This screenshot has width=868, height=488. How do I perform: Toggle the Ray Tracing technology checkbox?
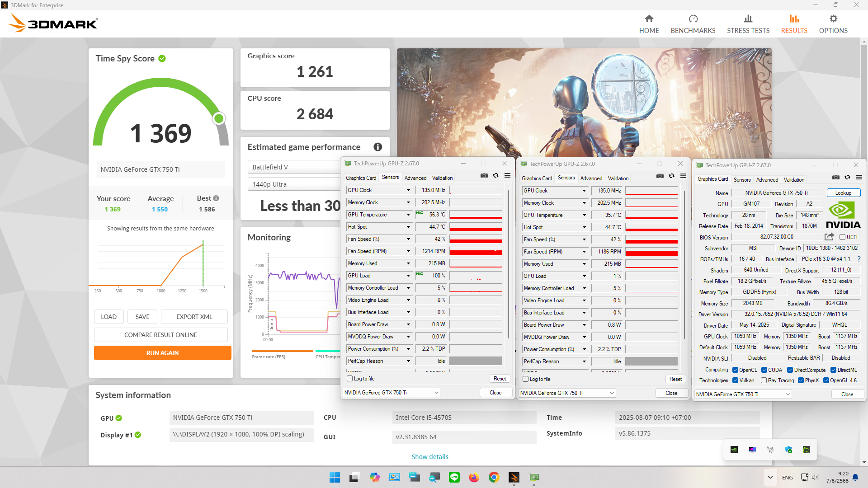pyautogui.click(x=764, y=380)
